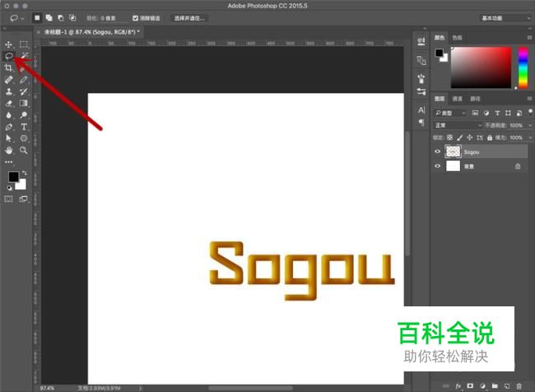Open the Paragraph panel icon
535x392 pixels.
coord(421,122)
